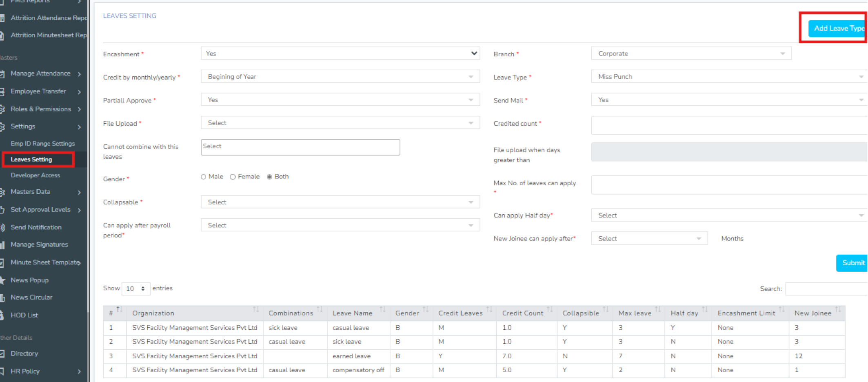The width and height of the screenshot is (868, 382).
Task: Open the Leave Type dropdown showing Miss Punch
Action: tap(729, 77)
